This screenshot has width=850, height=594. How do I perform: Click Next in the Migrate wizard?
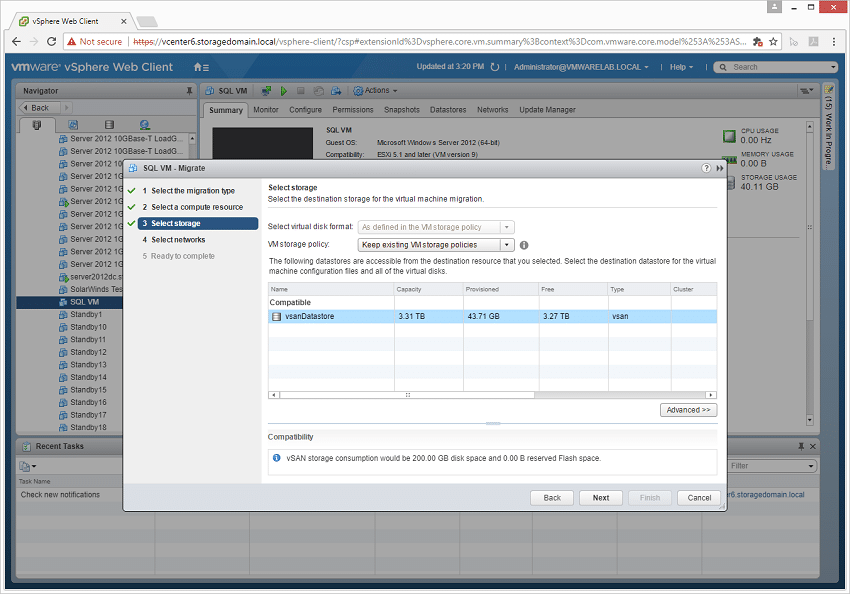[x=601, y=498]
